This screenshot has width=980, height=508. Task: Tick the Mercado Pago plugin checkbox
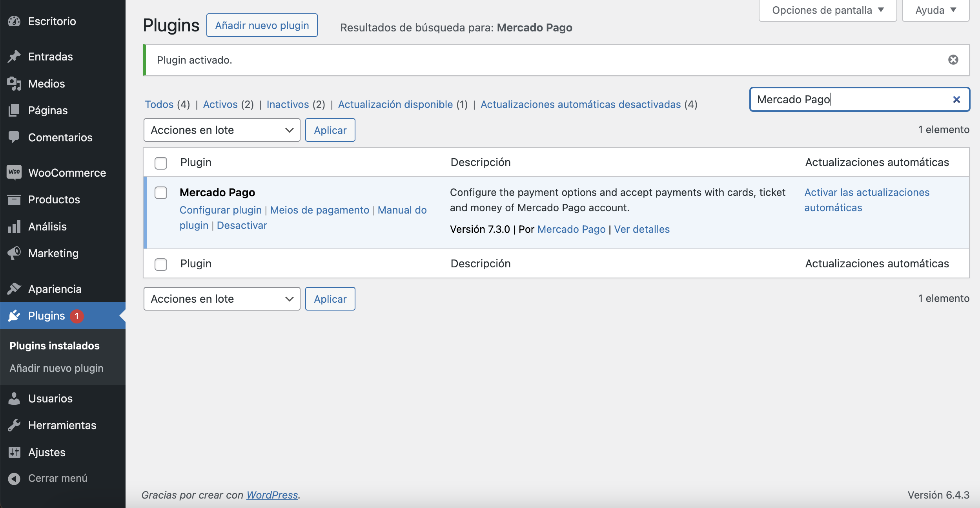coord(161,193)
